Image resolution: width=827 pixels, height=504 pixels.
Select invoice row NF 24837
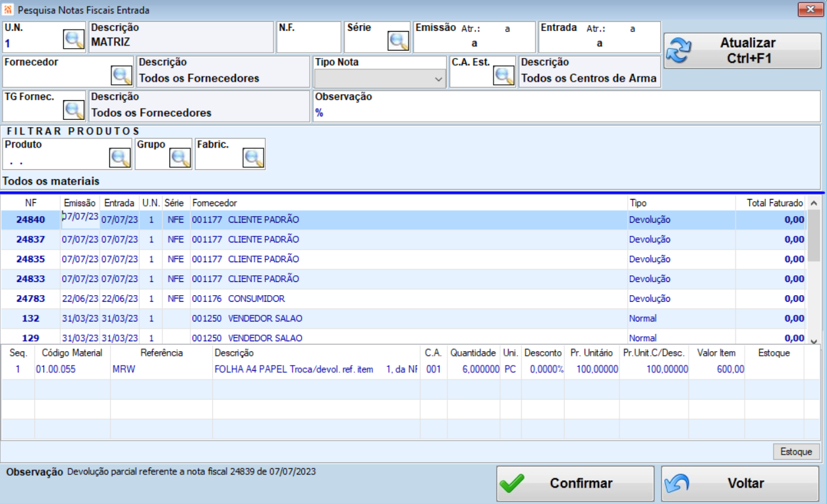pos(404,240)
